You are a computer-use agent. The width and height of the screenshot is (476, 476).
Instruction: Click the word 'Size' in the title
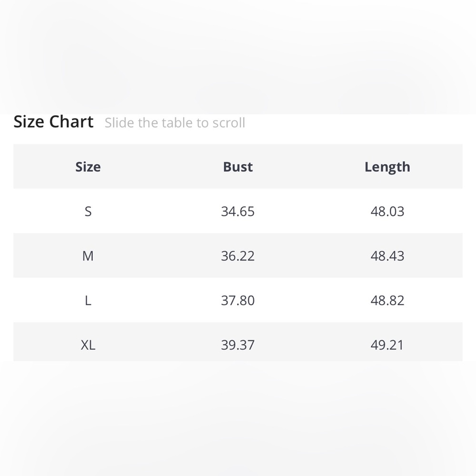[x=29, y=122]
